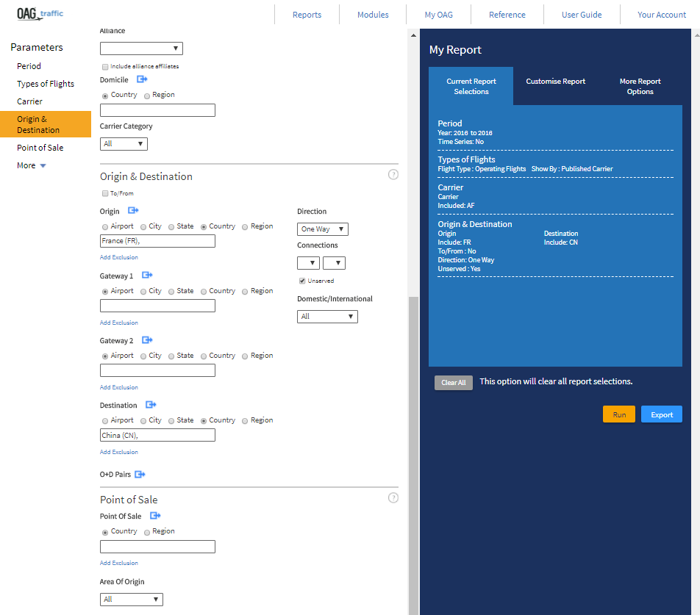The width and height of the screenshot is (700, 615).
Task: Open Gateway 2 selection picker icon
Action: (x=147, y=340)
